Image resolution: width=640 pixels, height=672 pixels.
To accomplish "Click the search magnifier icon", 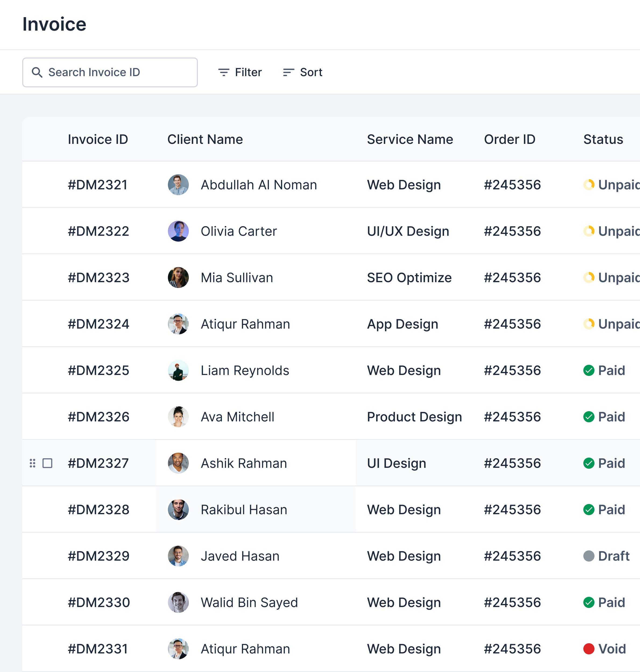I will (x=37, y=72).
